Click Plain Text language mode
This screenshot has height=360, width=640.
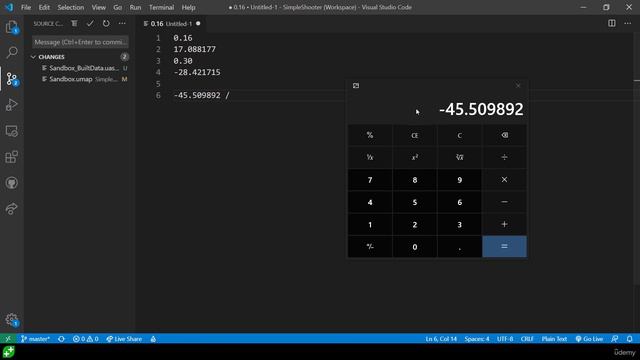[x=554, y=339]
